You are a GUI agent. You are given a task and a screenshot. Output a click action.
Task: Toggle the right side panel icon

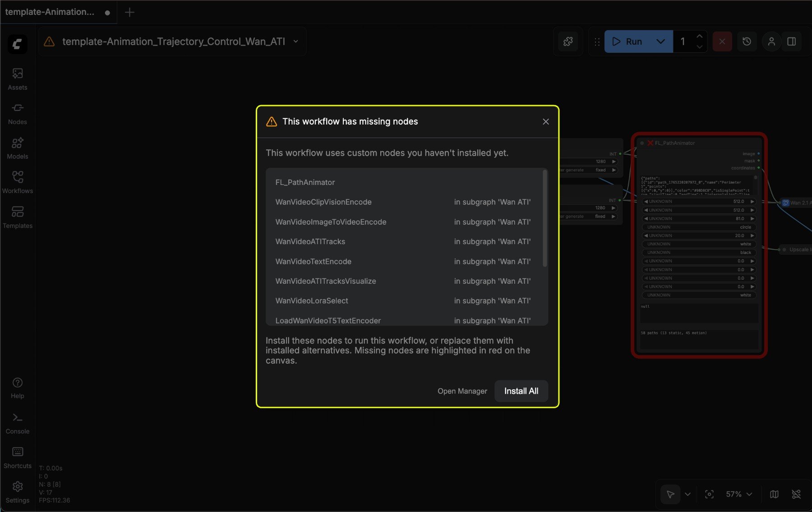[x=792, y=42]
